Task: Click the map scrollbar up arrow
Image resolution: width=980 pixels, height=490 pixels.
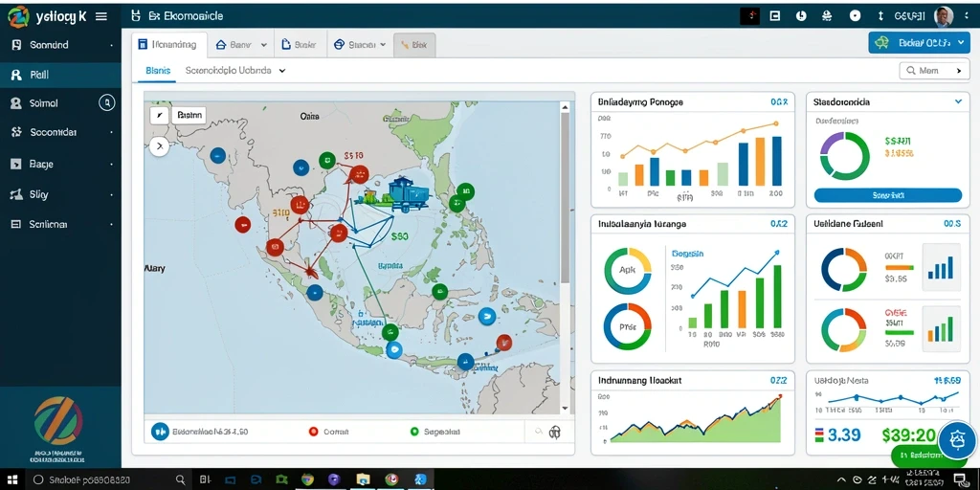Action: [566, 107]
